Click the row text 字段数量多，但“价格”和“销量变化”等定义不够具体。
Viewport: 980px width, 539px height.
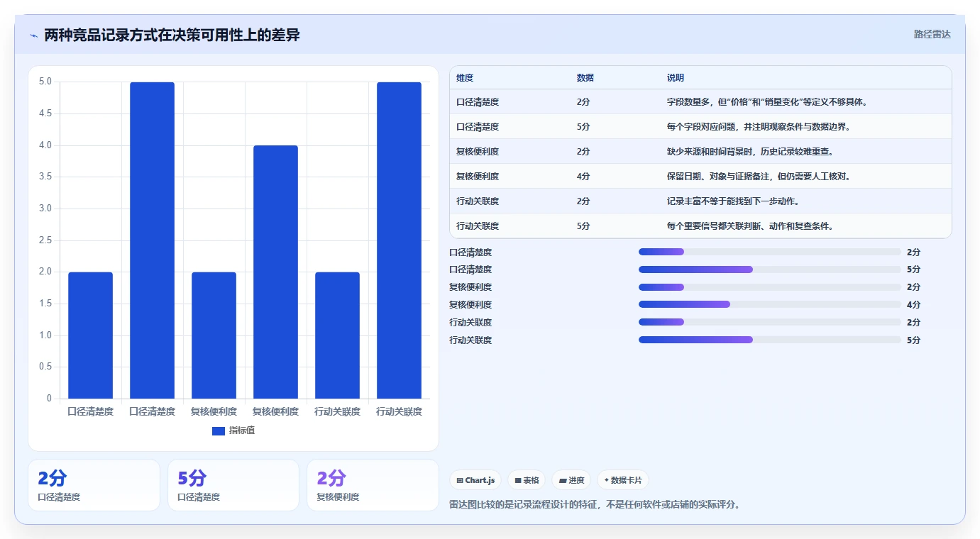(x=768, y=102)
